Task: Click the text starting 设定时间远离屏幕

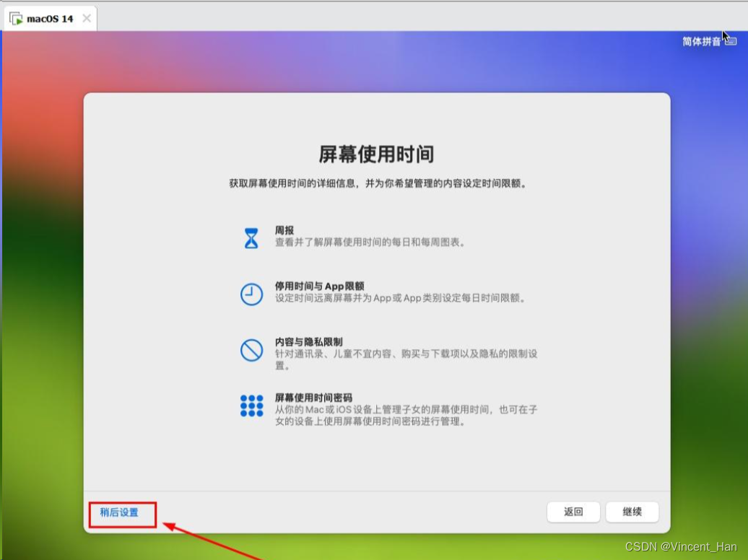Action: (x=400, y=298)
